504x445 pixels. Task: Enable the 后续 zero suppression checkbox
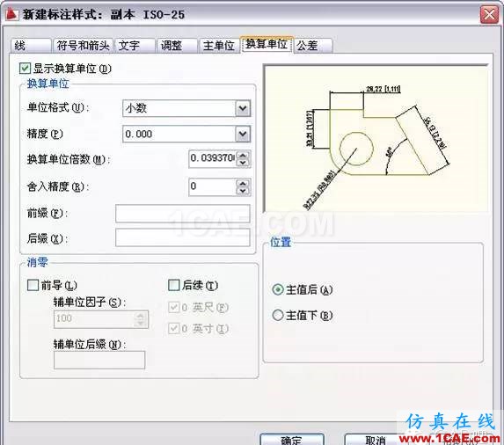[x=173, y=285]
